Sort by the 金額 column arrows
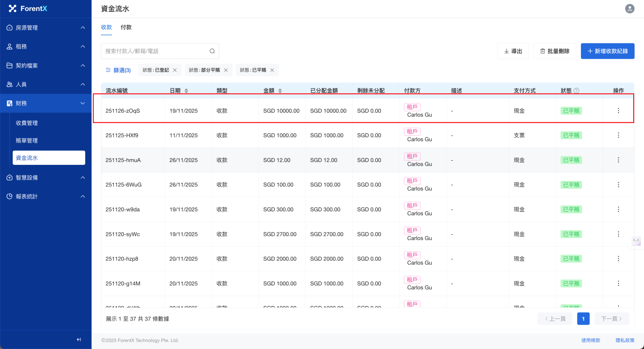 (x=280, y=91)
